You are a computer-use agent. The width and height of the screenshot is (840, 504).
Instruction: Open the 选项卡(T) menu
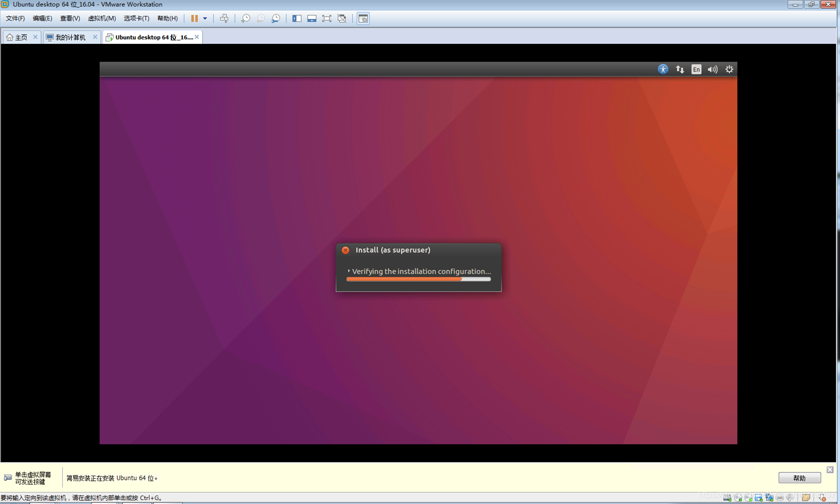136,18
